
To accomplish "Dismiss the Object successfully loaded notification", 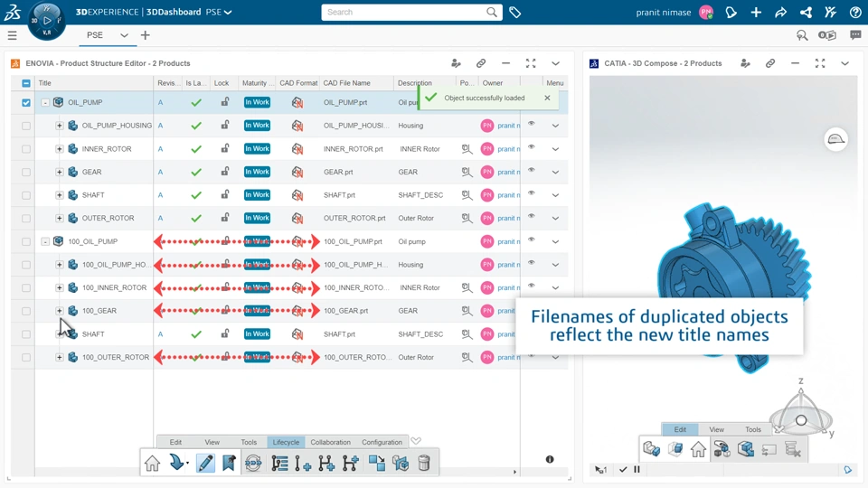I will (x=548, y=98).
